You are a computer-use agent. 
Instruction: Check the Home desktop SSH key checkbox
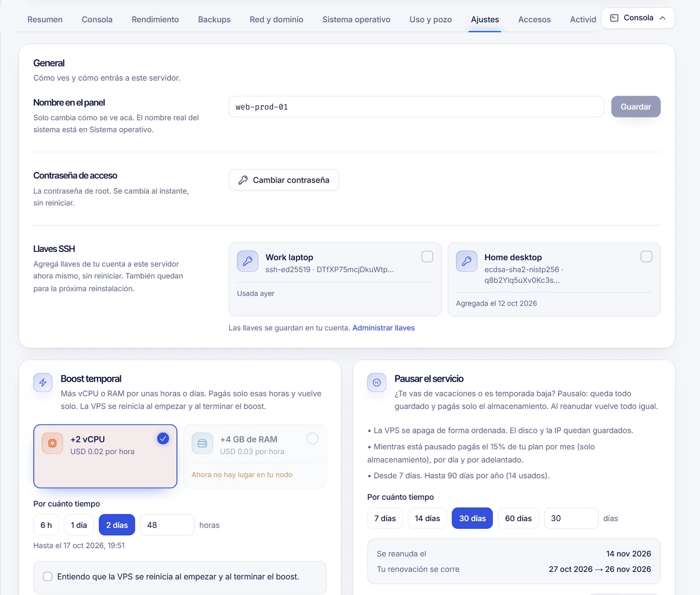coord(646,257)
